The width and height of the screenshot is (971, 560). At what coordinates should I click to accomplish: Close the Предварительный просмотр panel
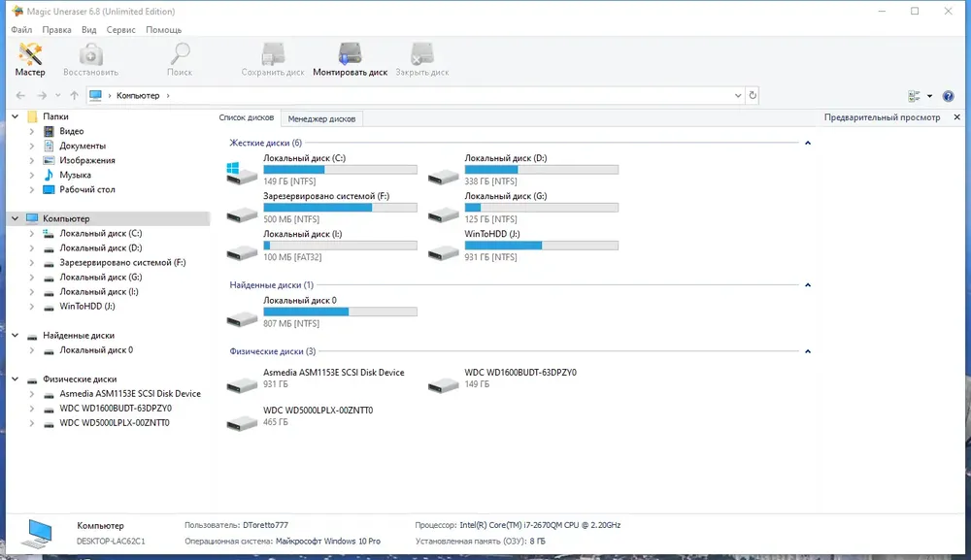(956, 117)
